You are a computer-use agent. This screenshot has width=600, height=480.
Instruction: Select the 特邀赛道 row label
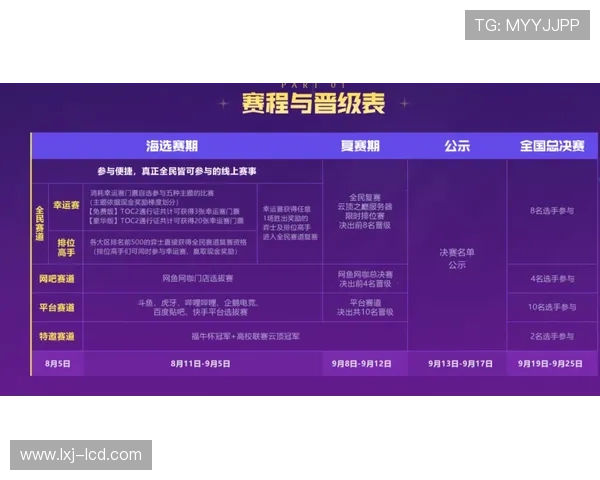[x=57, y=336]
